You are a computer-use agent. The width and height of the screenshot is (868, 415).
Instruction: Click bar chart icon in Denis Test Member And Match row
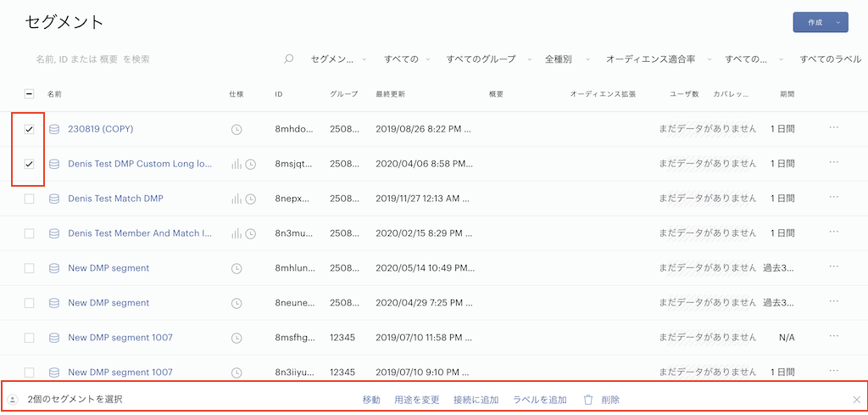(x=237, y=234)
